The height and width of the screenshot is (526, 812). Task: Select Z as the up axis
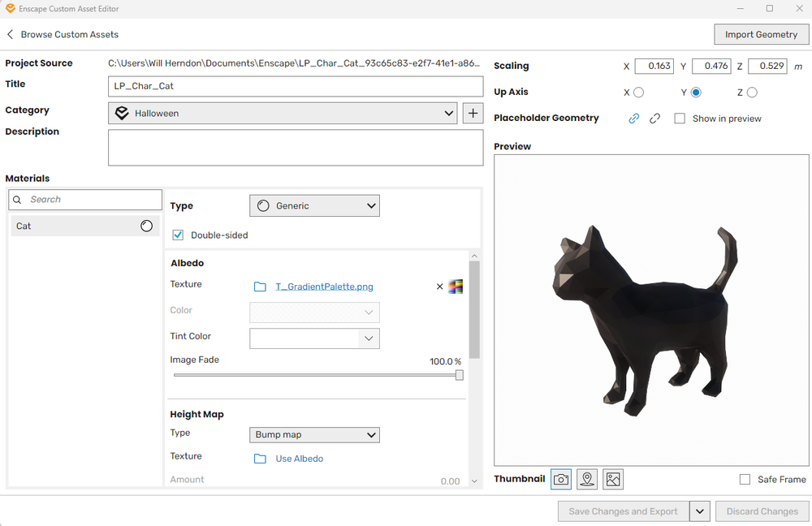(x=751, y=92)
